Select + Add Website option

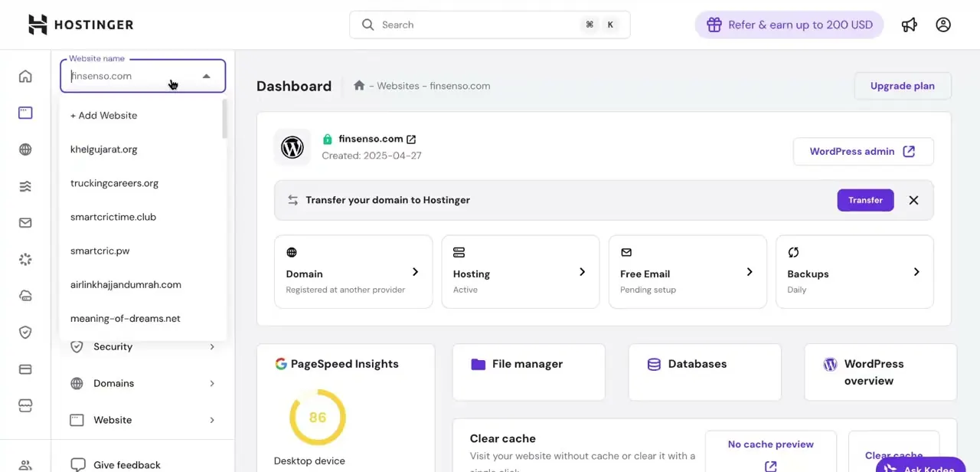coord(141,116)
